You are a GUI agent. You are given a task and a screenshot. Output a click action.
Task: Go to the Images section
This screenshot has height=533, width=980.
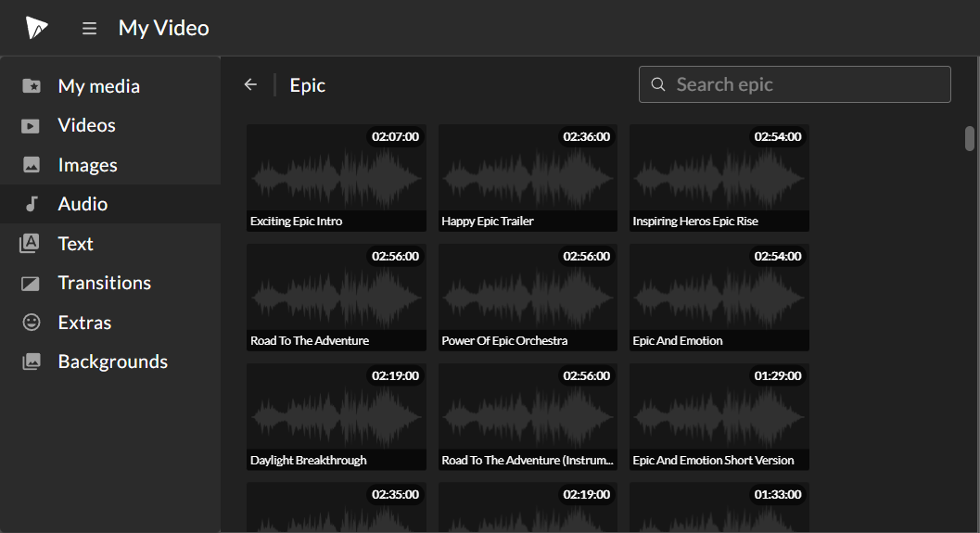(110, 164)
